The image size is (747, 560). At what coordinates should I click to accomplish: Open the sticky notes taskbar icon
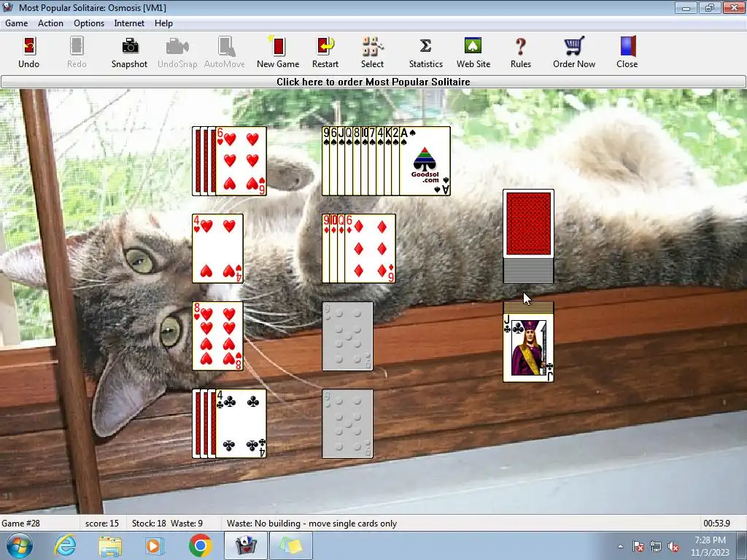[x=291, y=545]
